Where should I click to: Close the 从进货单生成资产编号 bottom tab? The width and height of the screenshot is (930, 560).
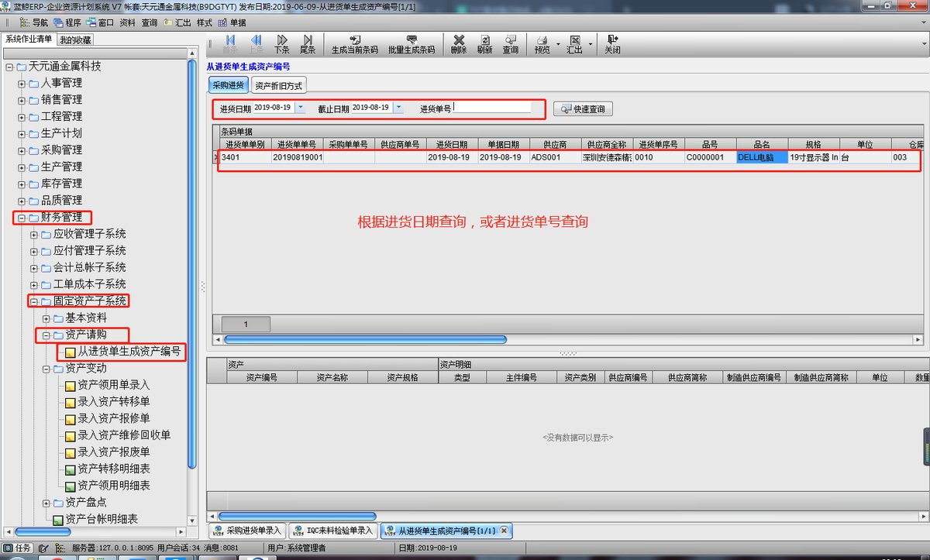[504, 531]
